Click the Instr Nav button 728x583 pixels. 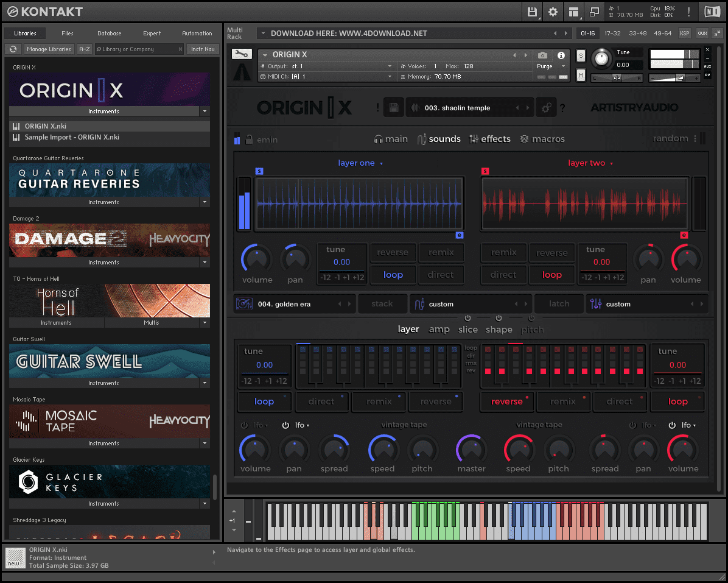point(203,49)
